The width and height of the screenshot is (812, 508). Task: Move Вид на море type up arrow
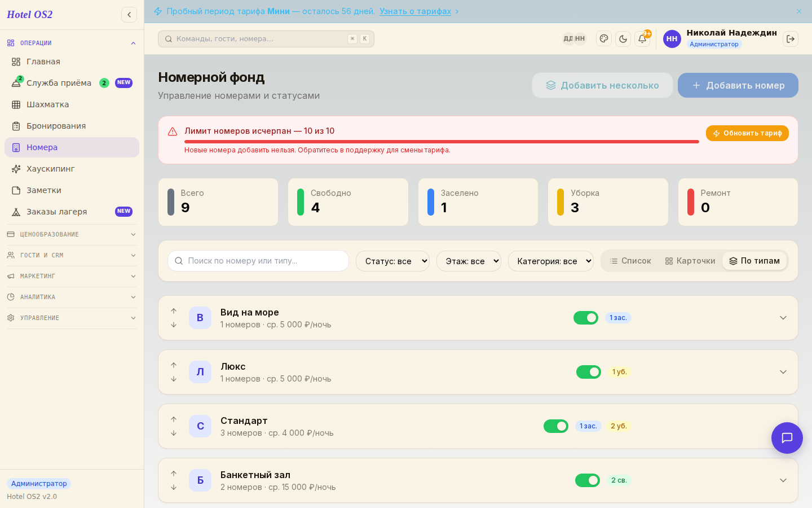(174, 311)
